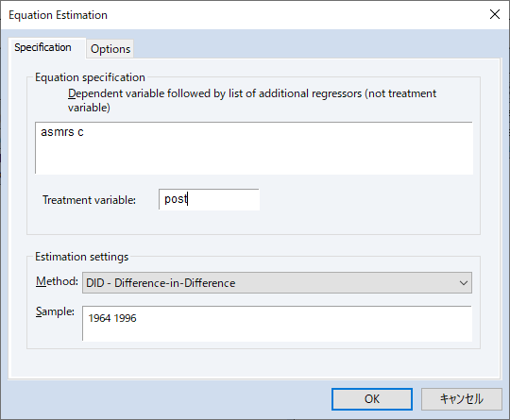Place cursor on the post text

tap(176, 199)
